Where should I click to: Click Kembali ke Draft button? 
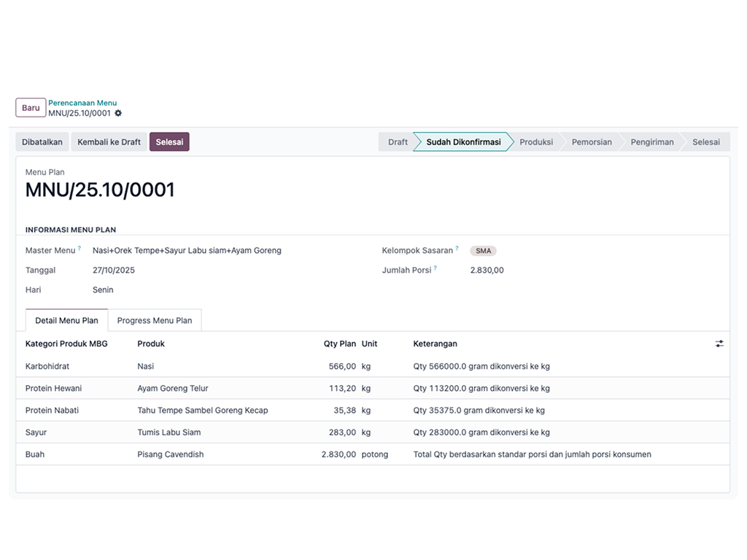(x=109, y=141)
